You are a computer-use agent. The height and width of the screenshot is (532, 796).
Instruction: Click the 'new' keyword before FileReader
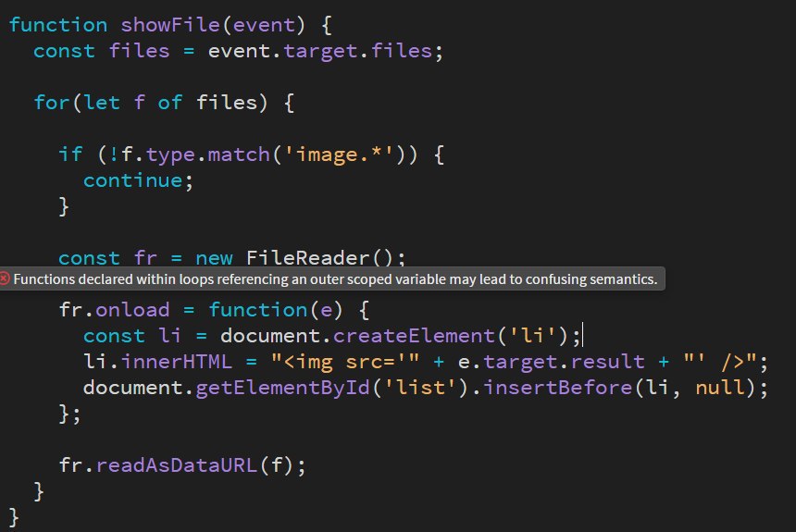pyautogui.click(x=214, y=258)
